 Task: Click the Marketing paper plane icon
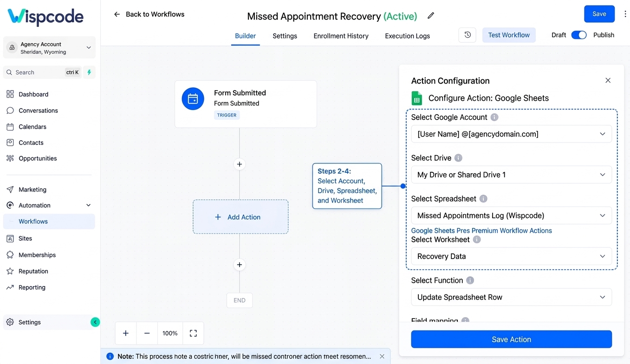10,189
